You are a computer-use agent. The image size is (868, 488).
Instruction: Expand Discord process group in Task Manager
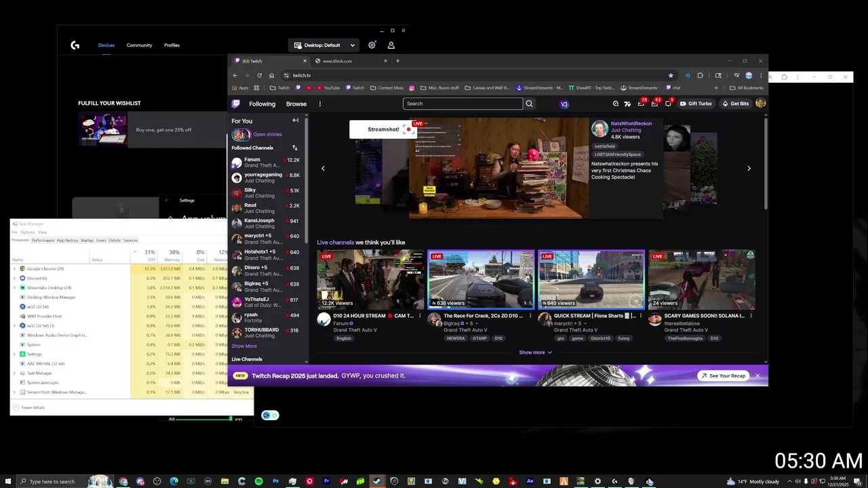point(14,278)
